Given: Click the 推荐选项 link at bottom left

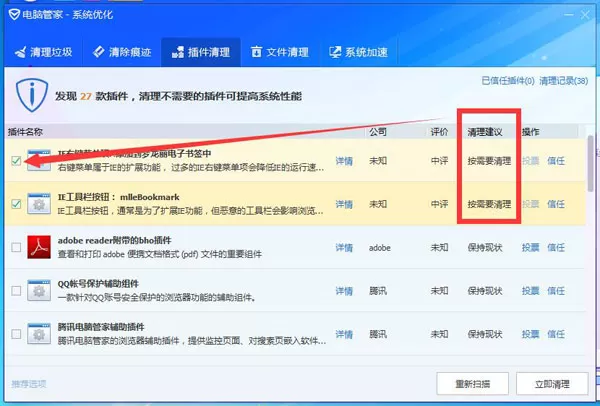Looking at the screenshot, I should (29, 384).
